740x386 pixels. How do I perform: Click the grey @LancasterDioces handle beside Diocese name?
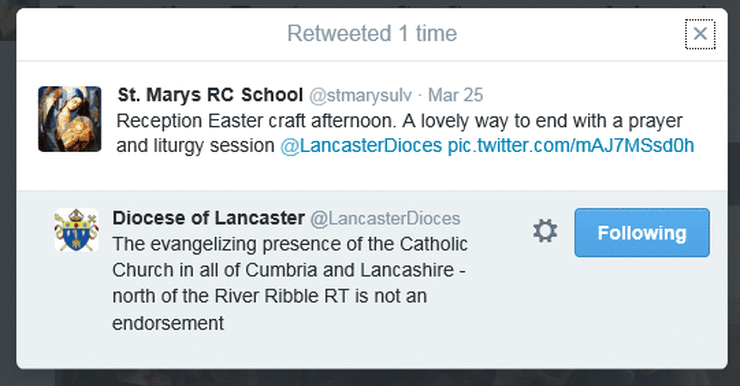tap(385, 218)
